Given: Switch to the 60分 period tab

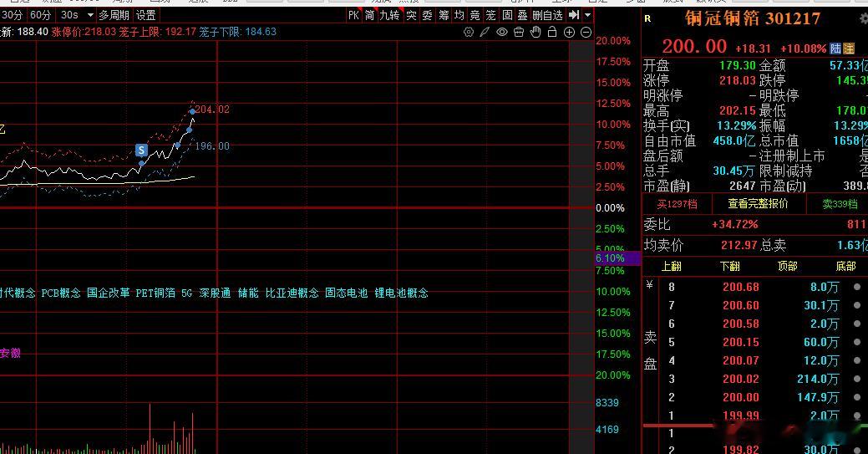Looking at the screenshot, I should pyautogui.click(x=40, y=15).
